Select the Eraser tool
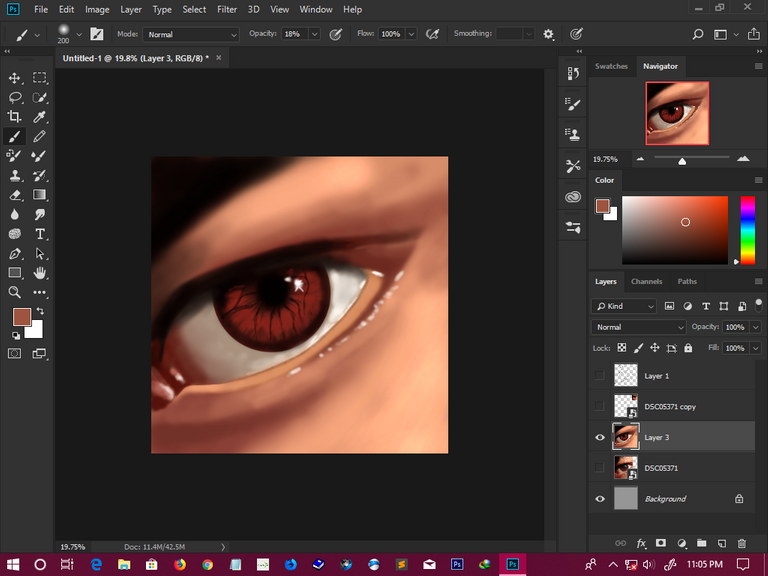 click(15, 195)
